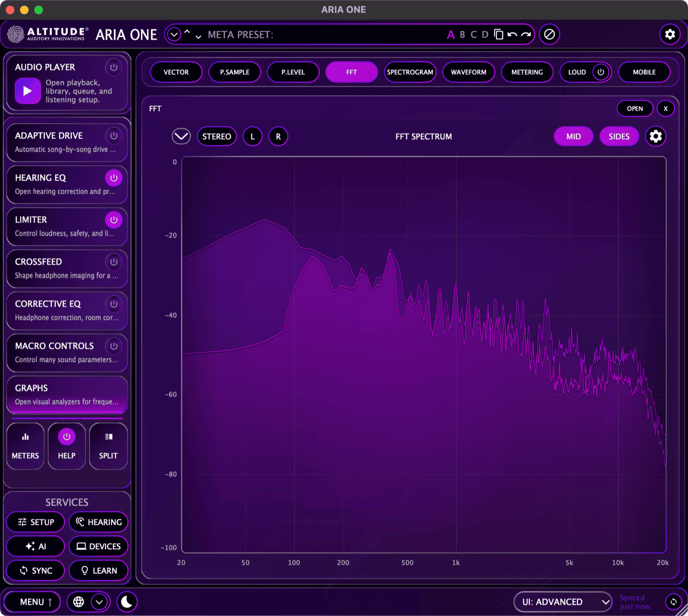The width and height of the screenshot is (688, 616).
Task: Open the Split view
Action: [108, 446]
